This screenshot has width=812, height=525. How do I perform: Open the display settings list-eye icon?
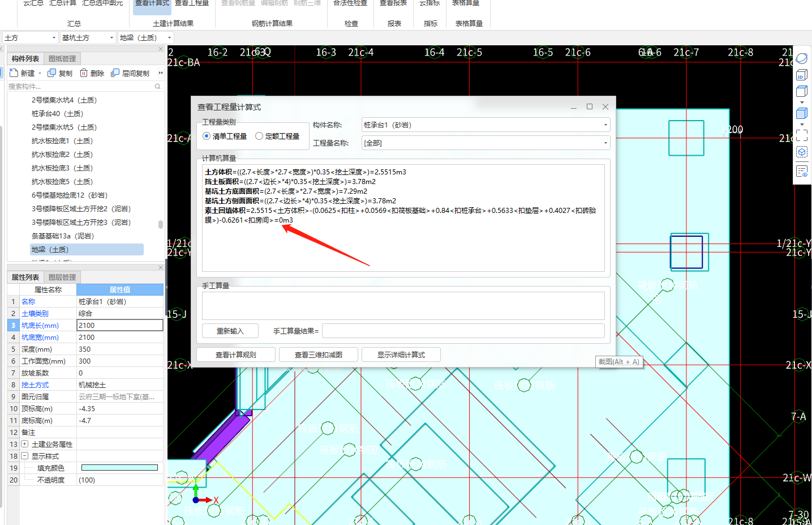click(x=801, y=171)
